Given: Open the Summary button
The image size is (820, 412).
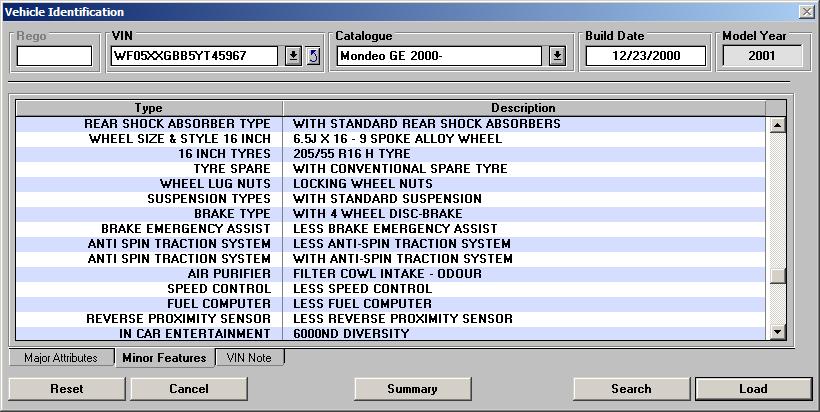Looking at the screenshot, I should click(413, 389).
